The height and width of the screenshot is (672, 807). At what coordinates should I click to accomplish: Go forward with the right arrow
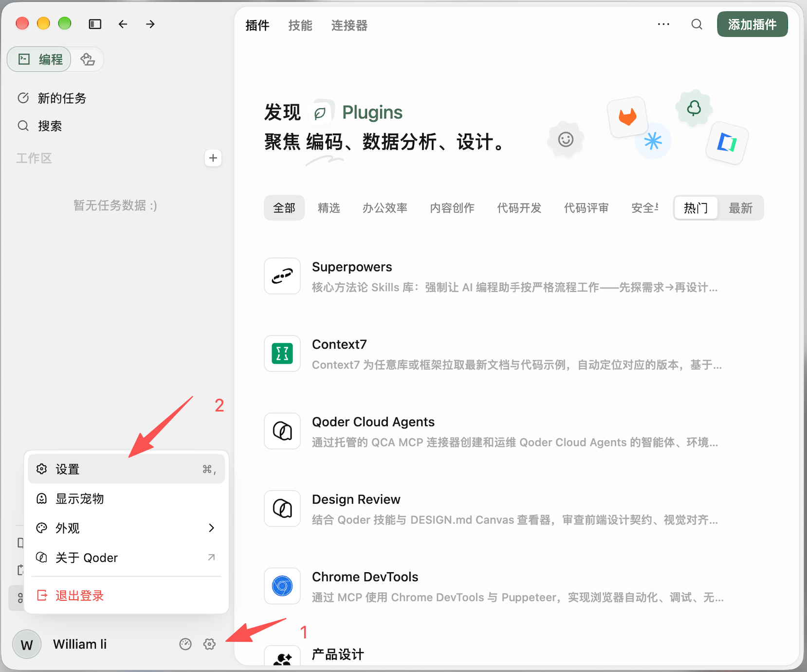[150, 24]
